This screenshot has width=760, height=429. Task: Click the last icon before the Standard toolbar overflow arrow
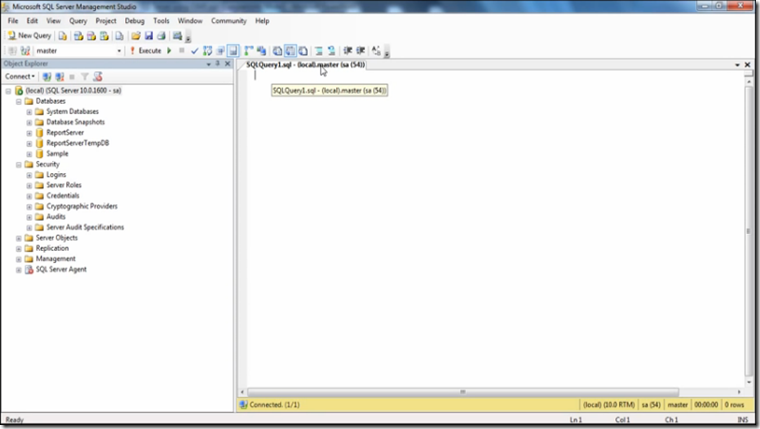pyautogui.click(x=177, y=36)
